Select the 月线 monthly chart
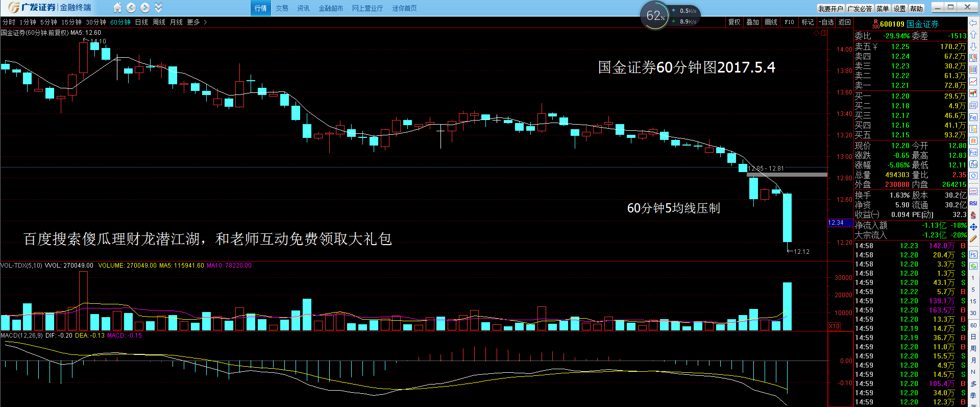 pos(176,22)
